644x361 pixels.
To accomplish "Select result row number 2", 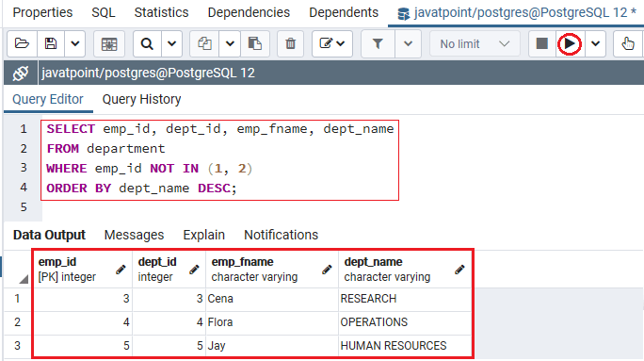I will tap(18, 322).
